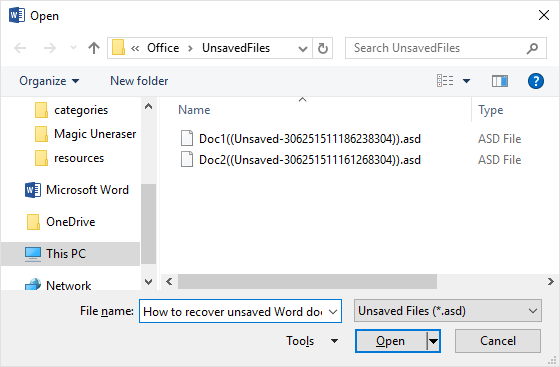This screenshot has width=560, height=367.
Task: Select OneDrive in navigation pane
Action: point(61,222)
